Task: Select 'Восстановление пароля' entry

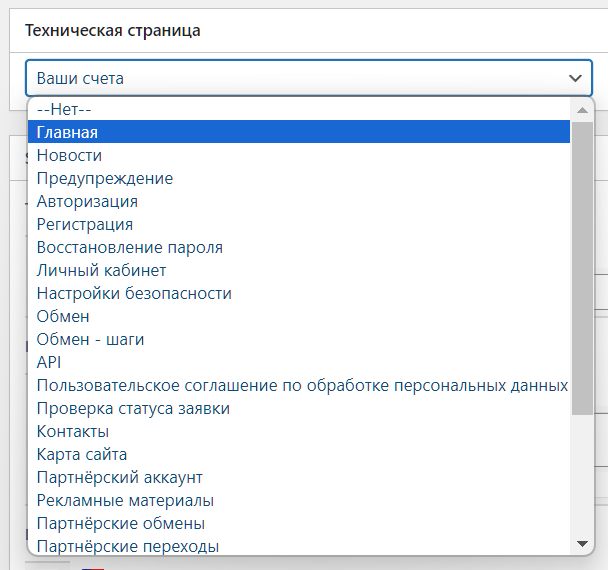Action: coord(129,247)
